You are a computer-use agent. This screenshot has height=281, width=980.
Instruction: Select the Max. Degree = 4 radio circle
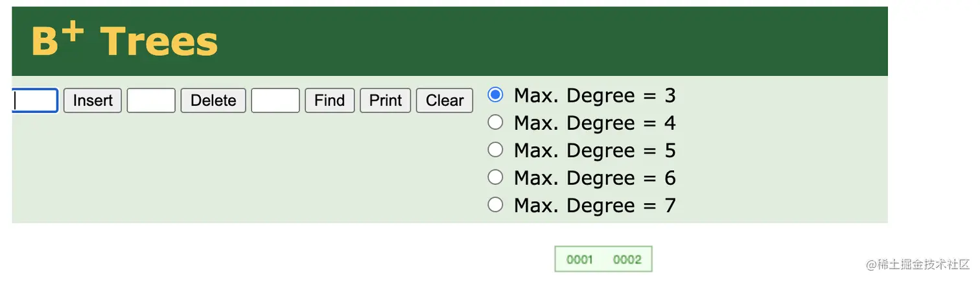pos(495,122)
